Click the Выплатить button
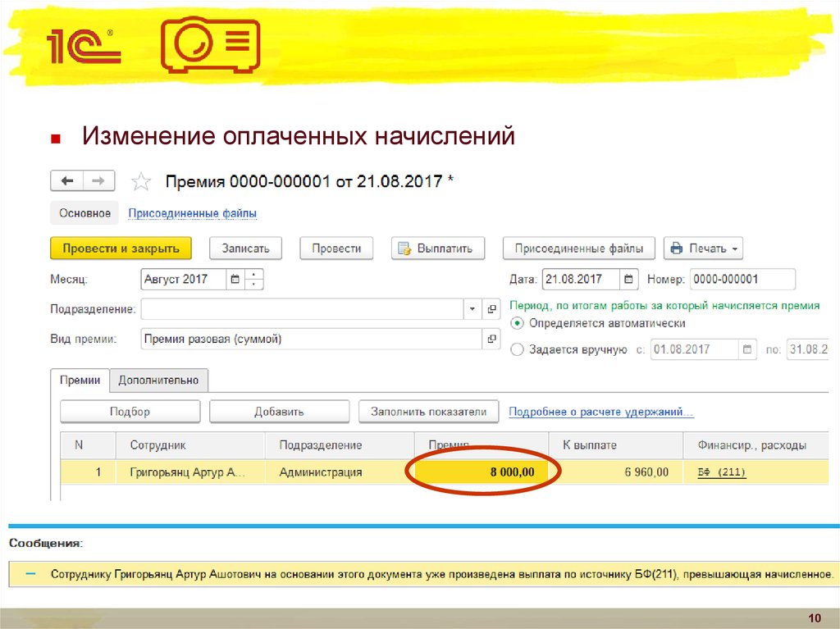 pyautogui.click(x=437, y=248)
